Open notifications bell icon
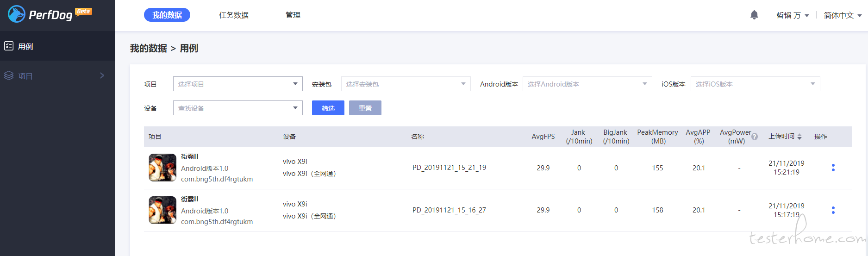The image size is (868, 256). [x=754, y=15]
